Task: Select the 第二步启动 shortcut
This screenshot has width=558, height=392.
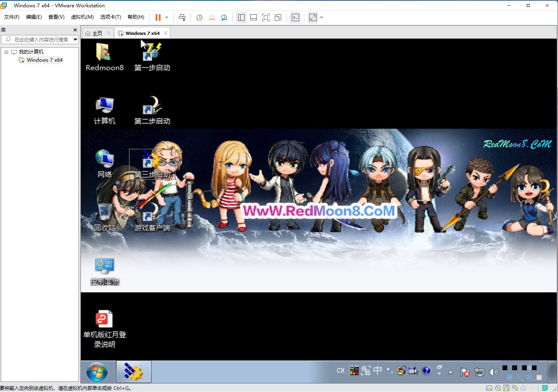Action: click(x=152, y=110)
